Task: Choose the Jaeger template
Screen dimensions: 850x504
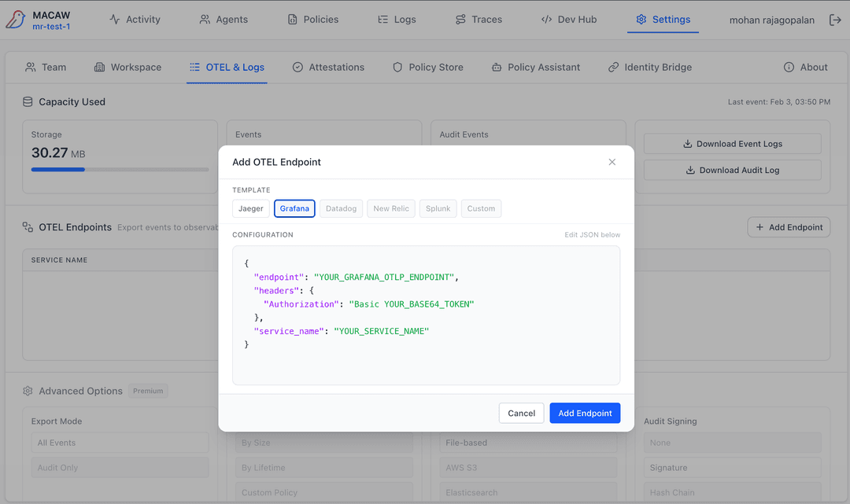Action: pyautogui.click(x=251, y=208)
